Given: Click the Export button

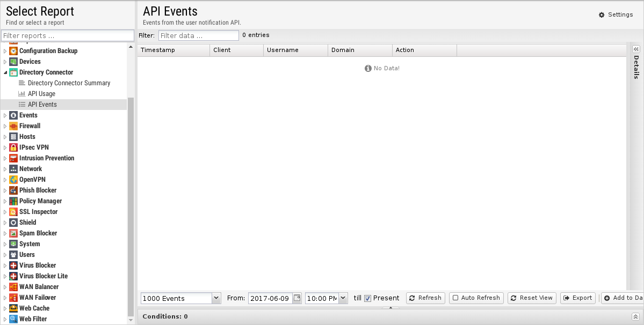Looking at the screenshot, I should [x=578, y=298].
